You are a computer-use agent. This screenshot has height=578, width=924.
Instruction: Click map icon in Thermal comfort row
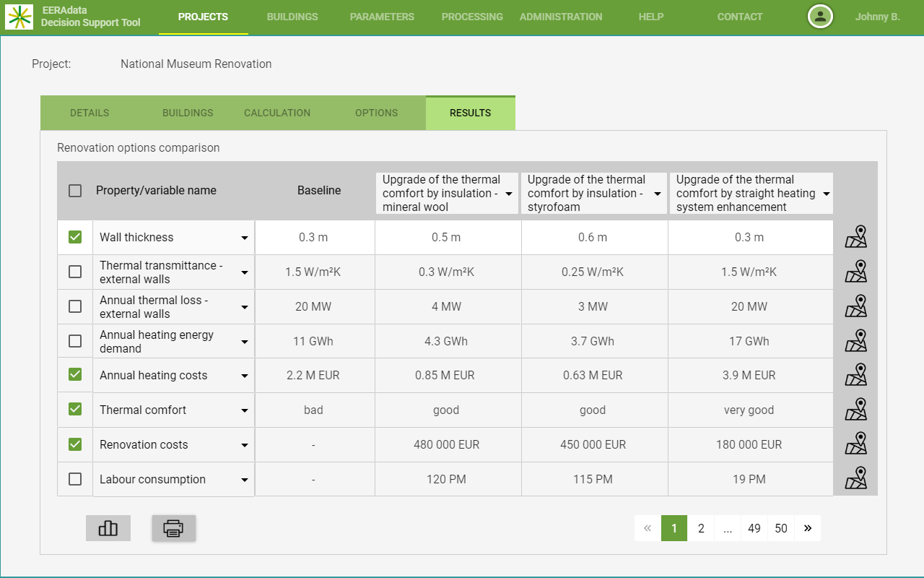pos(855,410)
